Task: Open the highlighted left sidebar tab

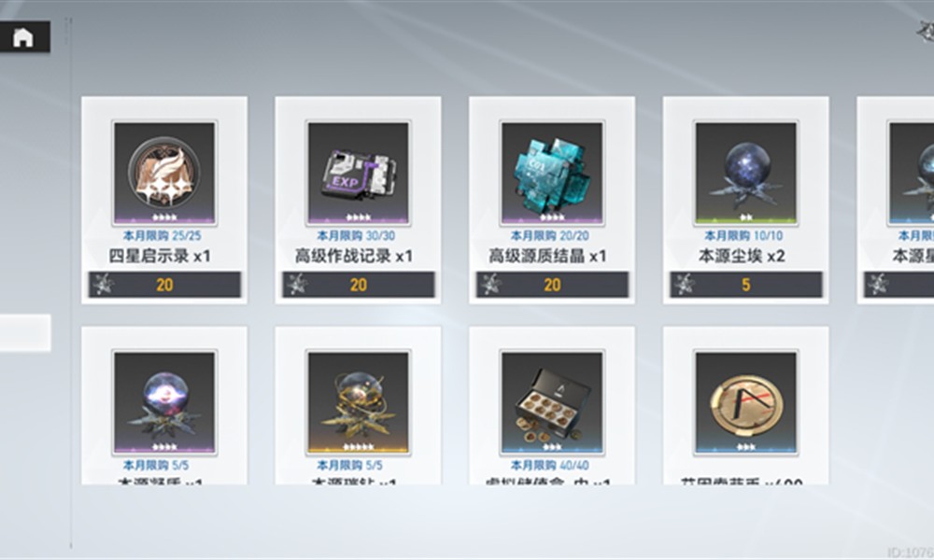Action: coord(25,332)
